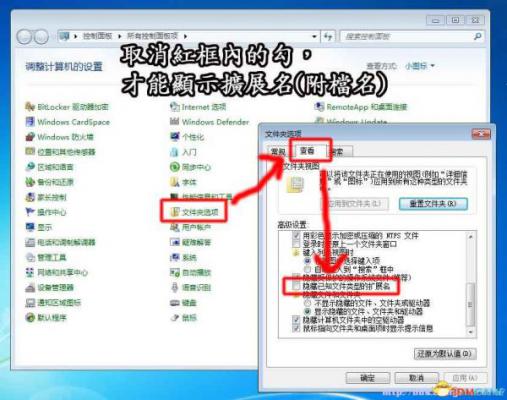The width and height of the screenshot is (507, 400).
Task: Switch to the 查看 (View) tab
Action: point(307,151)
